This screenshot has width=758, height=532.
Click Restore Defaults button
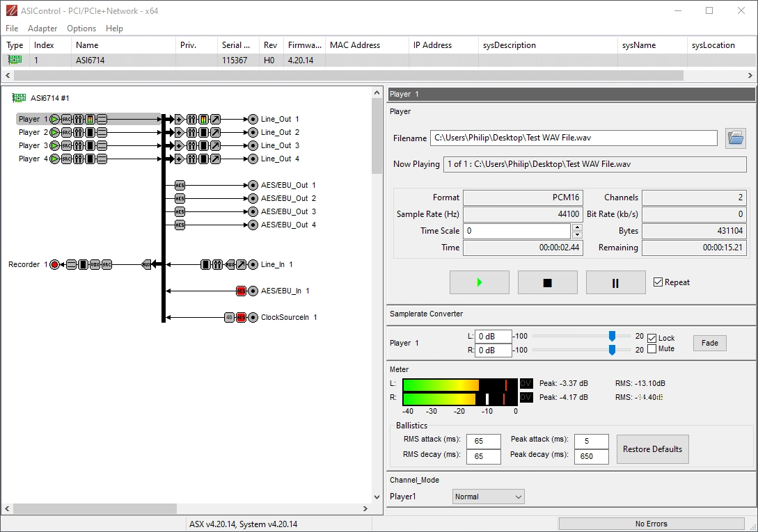pyautogui.click(x=652, y=449)
